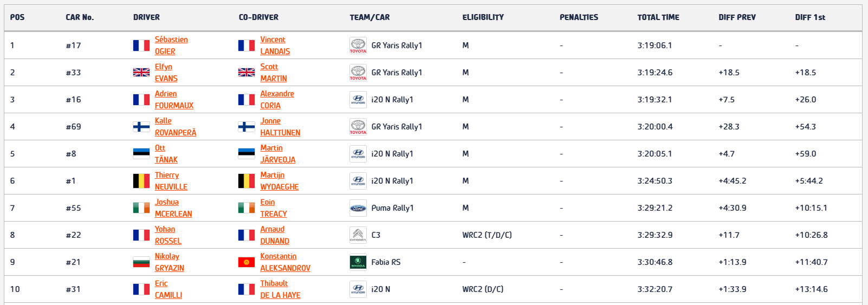Click the Finnish flag beside Kalle Rovanperä
This screenshot has height=305, width=868.
(141, 127)
